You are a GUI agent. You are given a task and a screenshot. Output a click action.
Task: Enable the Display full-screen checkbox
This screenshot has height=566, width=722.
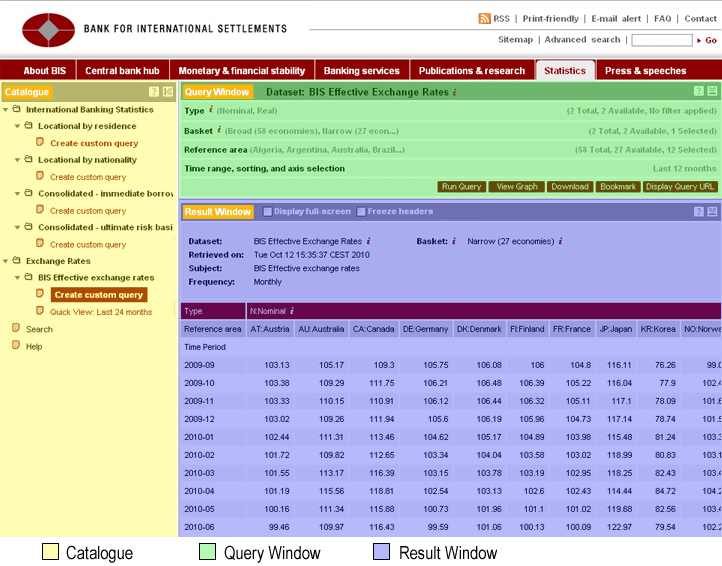267,211
